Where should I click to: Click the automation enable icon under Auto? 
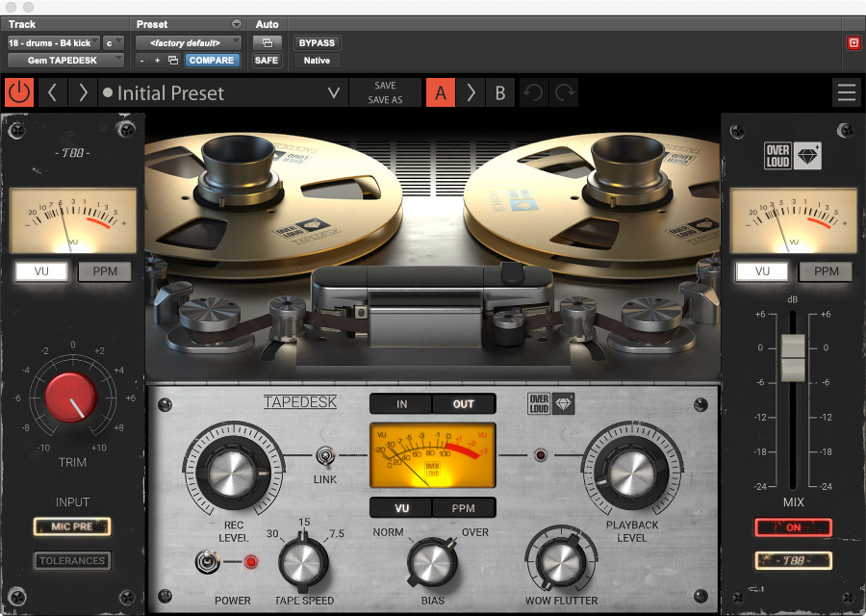point(267,43)
